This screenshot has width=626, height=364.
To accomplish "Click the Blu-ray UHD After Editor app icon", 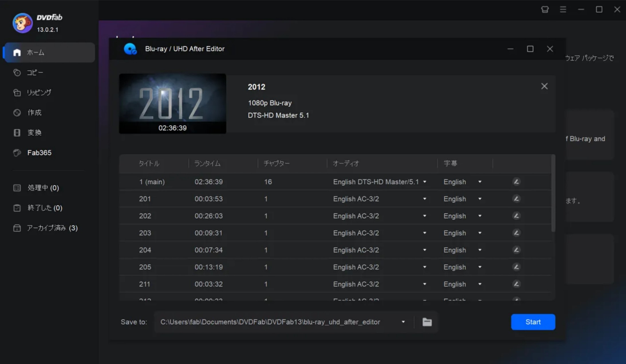I will pos(130,49).
